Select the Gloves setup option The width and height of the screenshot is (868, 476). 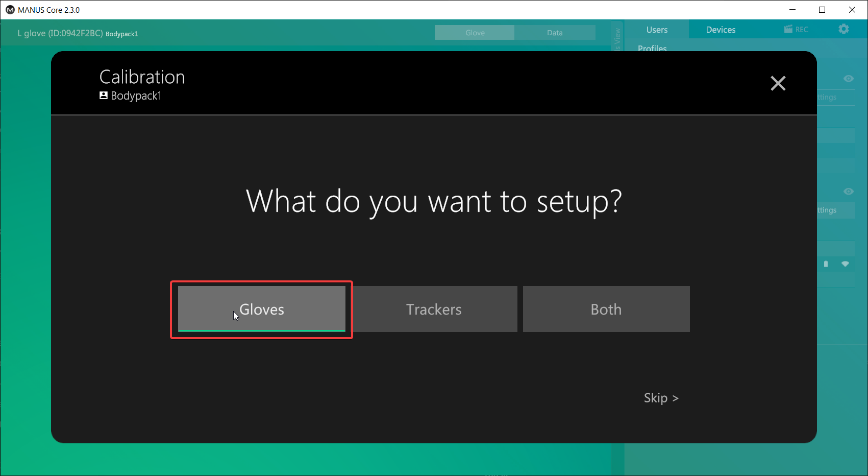point(261,309)
